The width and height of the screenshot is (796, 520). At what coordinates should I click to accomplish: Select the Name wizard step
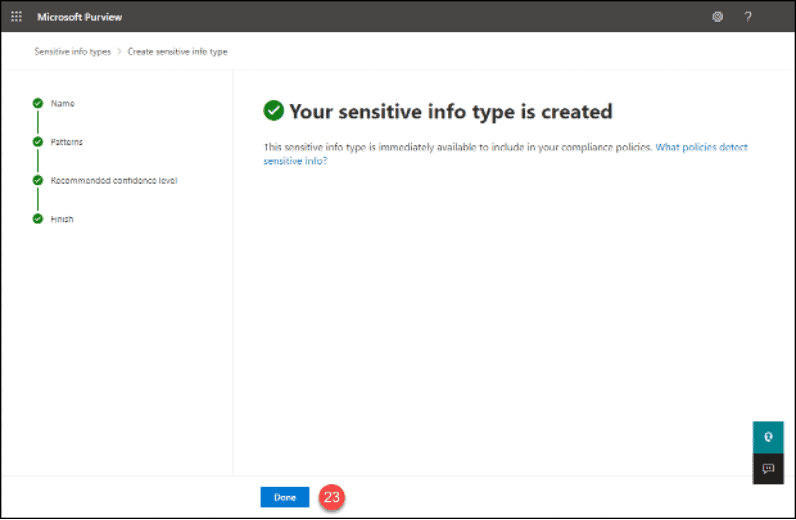pos(62,103)
